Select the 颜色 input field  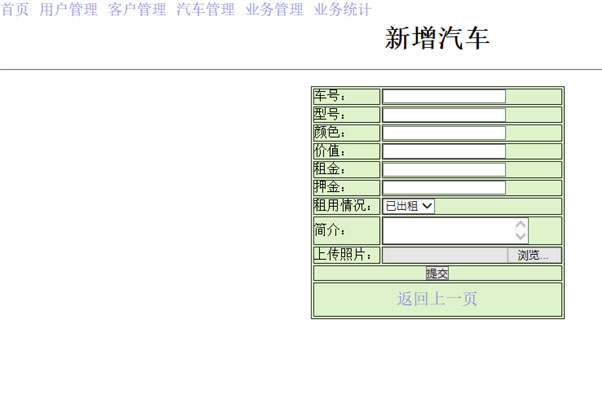click(x=444, y=133)
